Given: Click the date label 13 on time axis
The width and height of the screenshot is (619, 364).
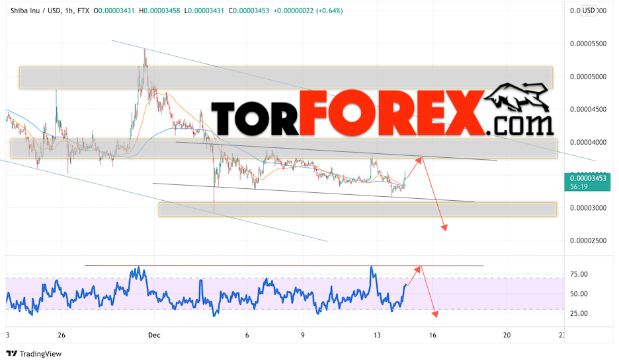Looking at the screenshot, I should click(x=377, y=335).
